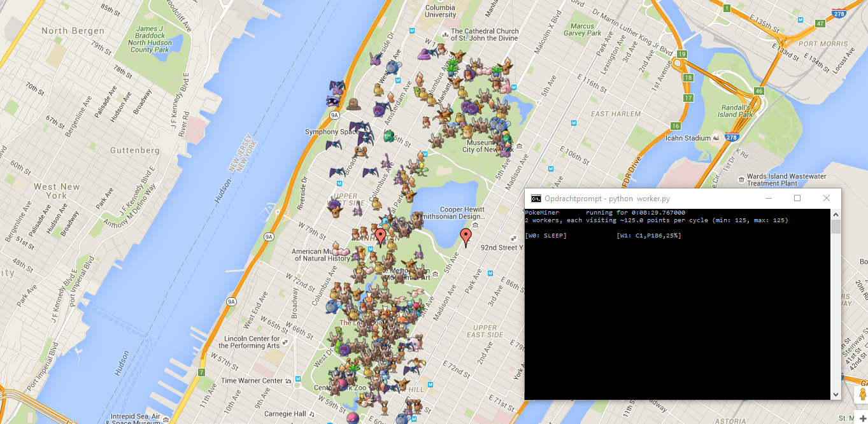The image size is (868, 424).
Task: Select the brown Diglett sprite on the map
Action: [x=352, y=103]
